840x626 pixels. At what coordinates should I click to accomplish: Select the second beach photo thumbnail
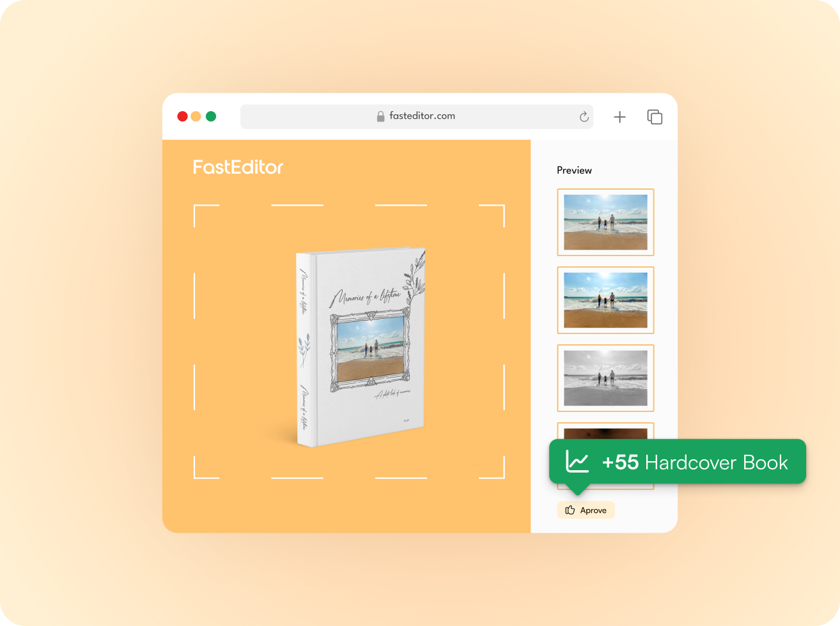click(x=605, y=300)
